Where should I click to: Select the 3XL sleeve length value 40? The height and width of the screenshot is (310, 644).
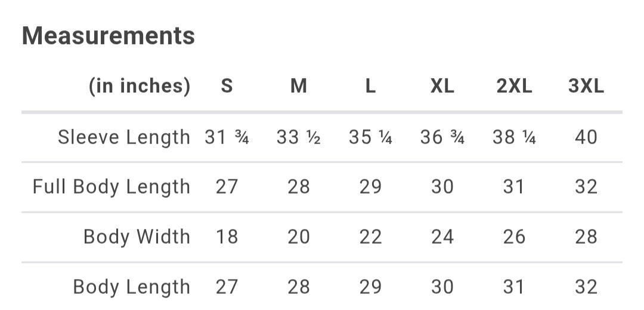tap(586, 138)
